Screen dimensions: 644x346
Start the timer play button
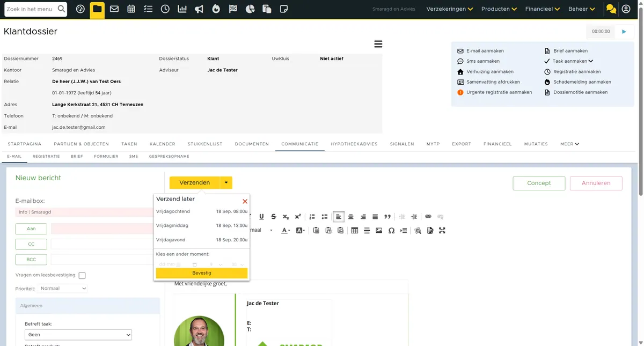pyautogui.click(x=624, y=32)
